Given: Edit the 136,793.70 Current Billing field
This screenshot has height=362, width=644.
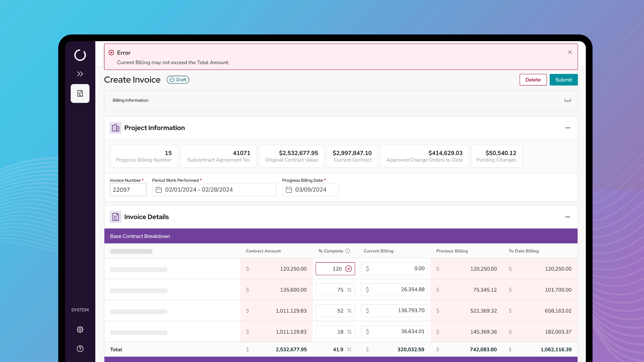Looking at the screenshot, I should click(x=398, y=311).
